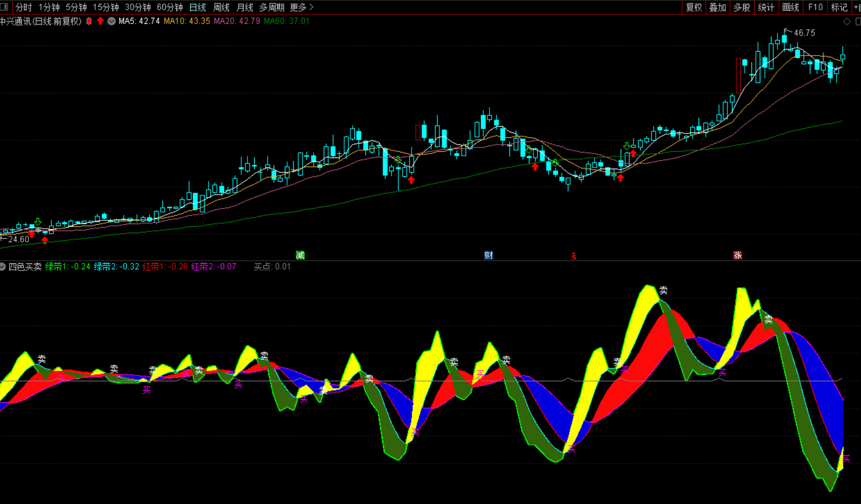Click the 卖 signal at the highest indicator peak

663,290
